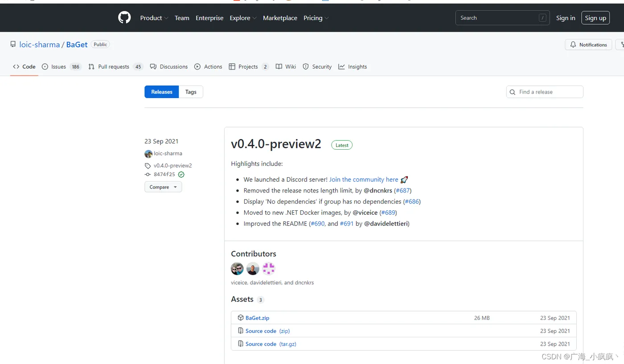
Task: Click Join the community here link
Action: pyautogui.click(x=364, y=180)
